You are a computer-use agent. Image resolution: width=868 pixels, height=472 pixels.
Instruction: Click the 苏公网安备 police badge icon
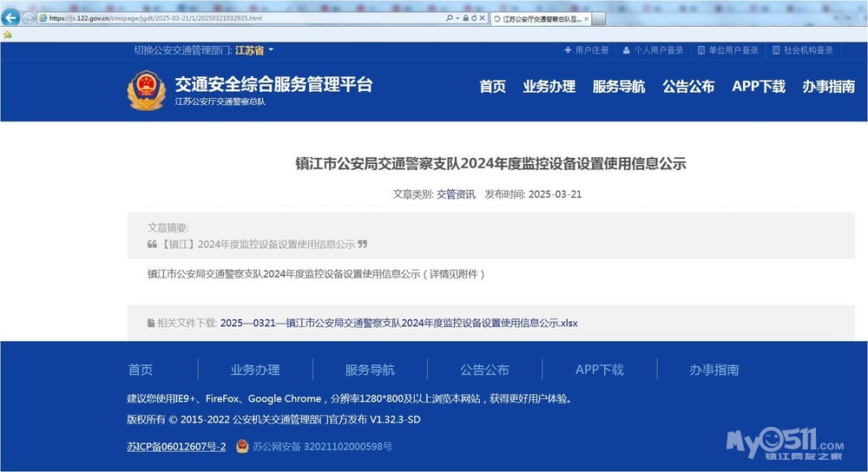click(x=242, y=446)
